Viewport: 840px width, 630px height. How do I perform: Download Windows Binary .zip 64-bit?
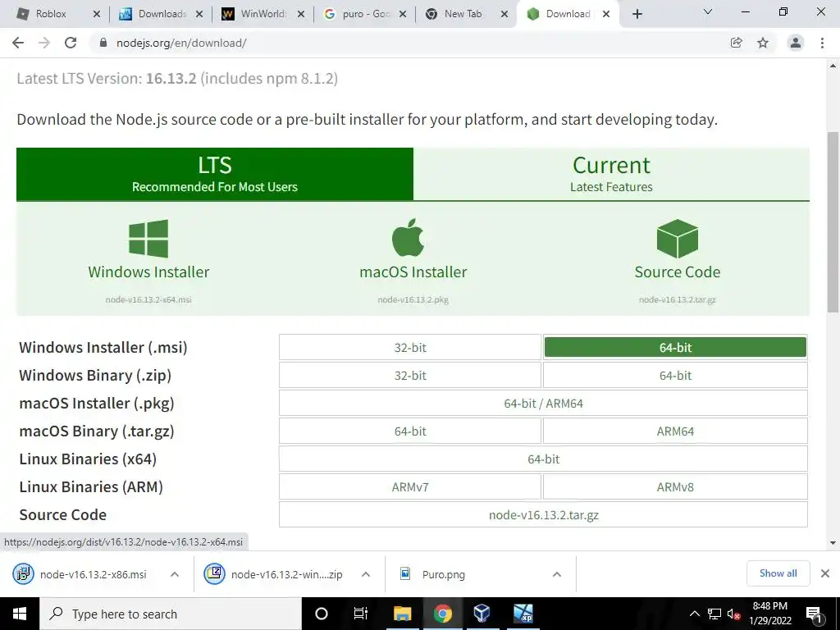(x=675, y=375)
